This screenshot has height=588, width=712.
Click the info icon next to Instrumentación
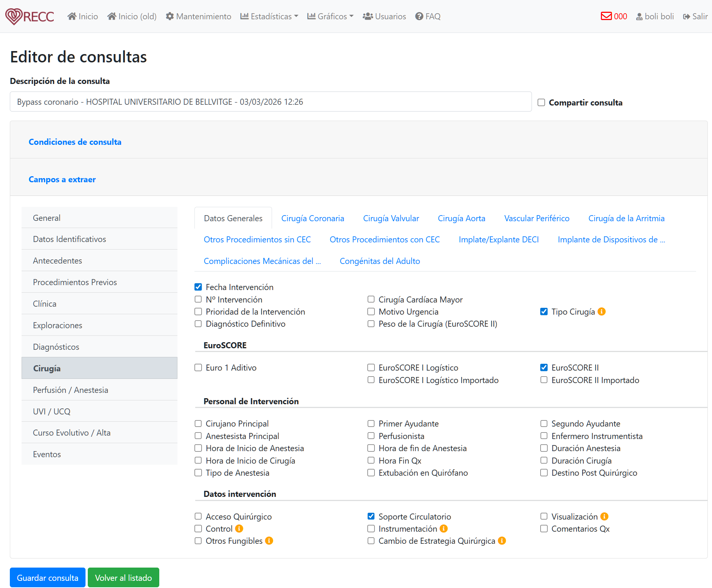tap(444, 529)
